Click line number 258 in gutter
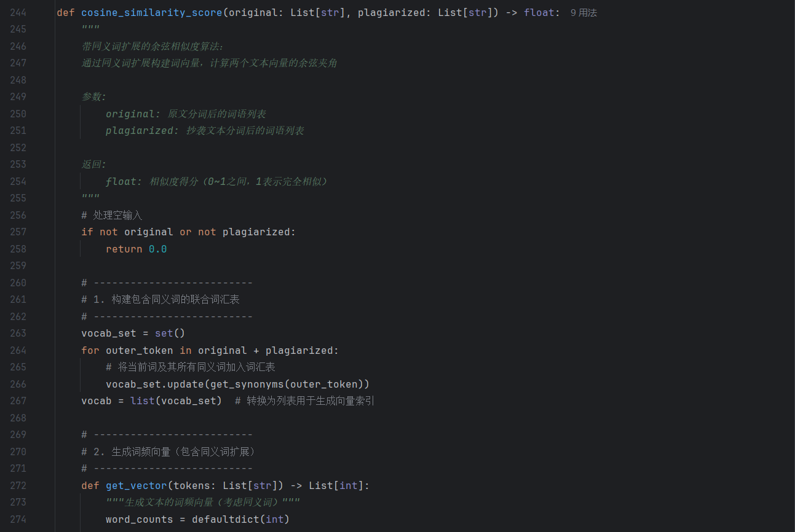This screenshot has width=795, height=532. pyautogui.click(x=18, y=249)
